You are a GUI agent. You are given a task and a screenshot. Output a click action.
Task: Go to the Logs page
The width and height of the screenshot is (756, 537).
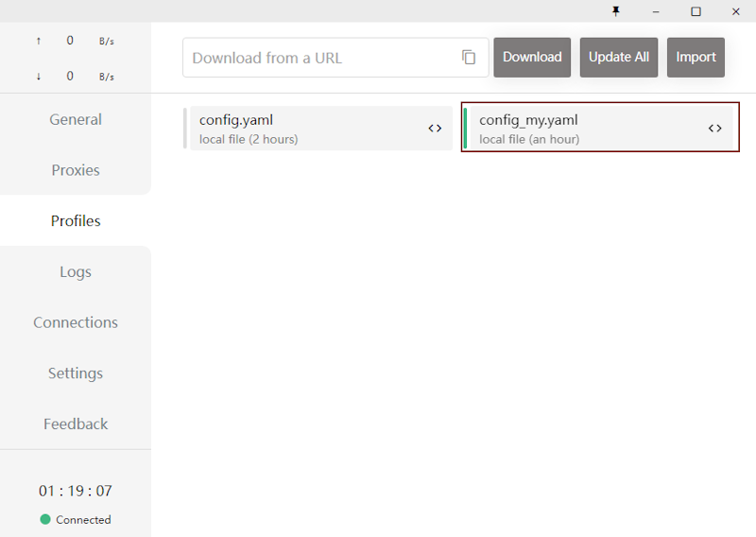[76, 271]
